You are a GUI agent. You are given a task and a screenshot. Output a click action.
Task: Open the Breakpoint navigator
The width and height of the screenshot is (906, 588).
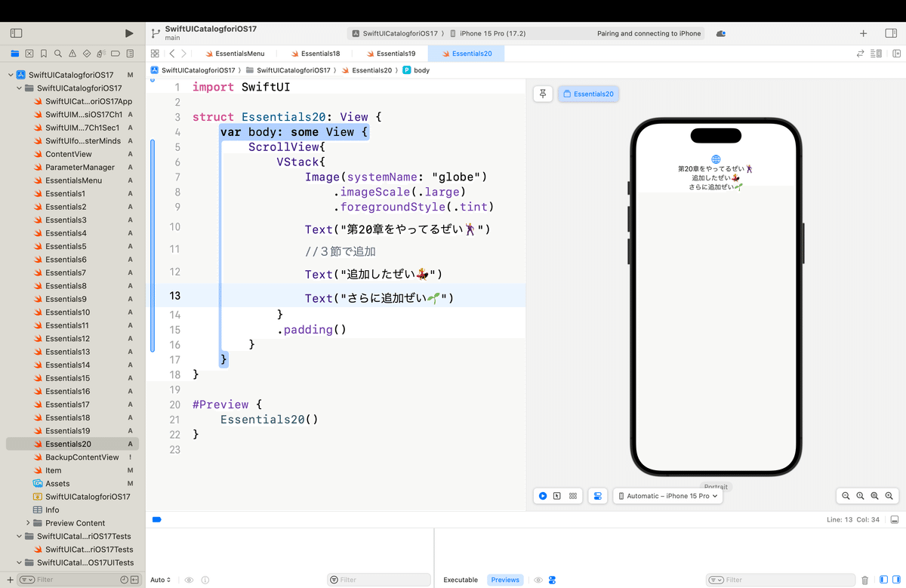116,54
